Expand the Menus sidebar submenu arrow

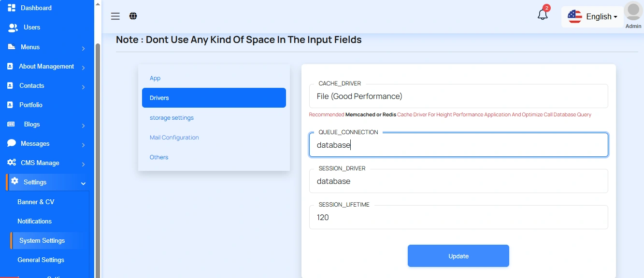pyautogui.click(x=83, y=48)
